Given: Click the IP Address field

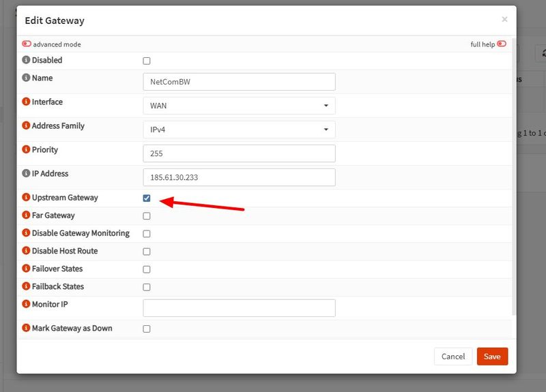Looking at the screenshot, I should coord(240,177).
